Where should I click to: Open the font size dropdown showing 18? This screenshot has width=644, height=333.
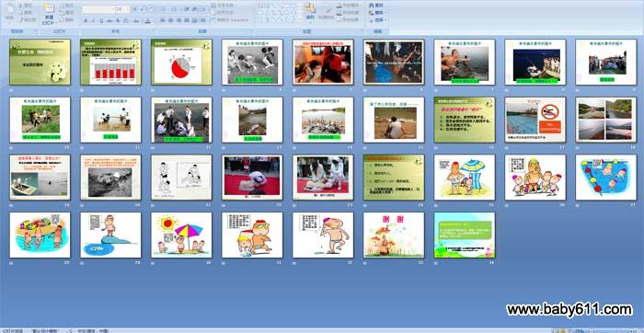[122, 8]
